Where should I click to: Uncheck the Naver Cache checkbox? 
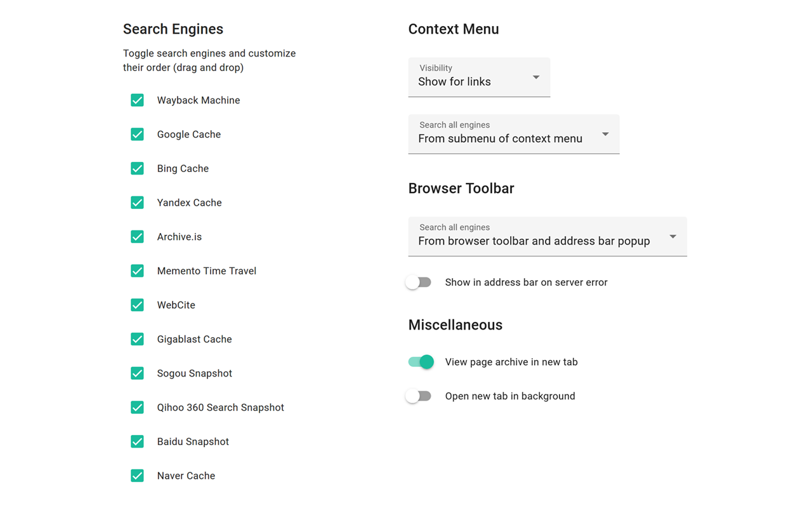[137, 476]
